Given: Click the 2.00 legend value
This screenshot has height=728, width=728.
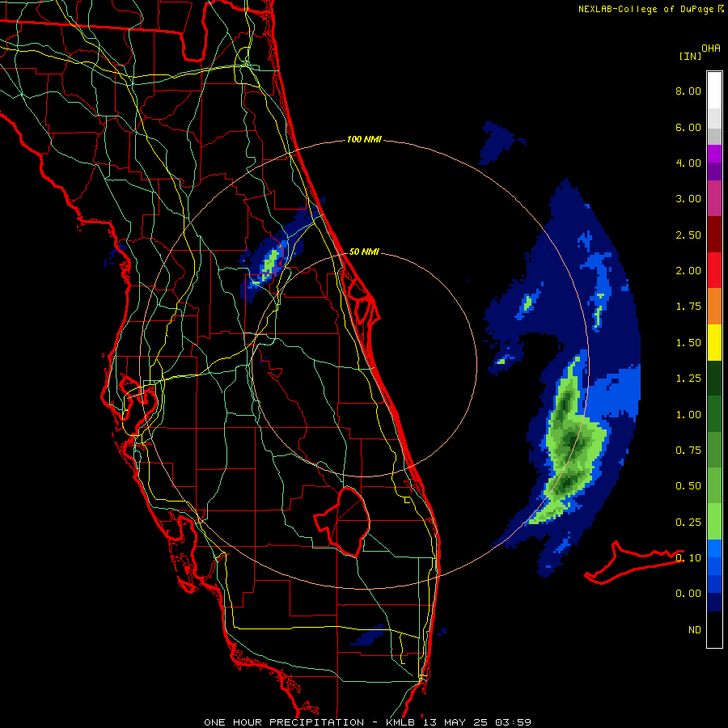Looking at the screenshot, I should click(x=688, y=271).
